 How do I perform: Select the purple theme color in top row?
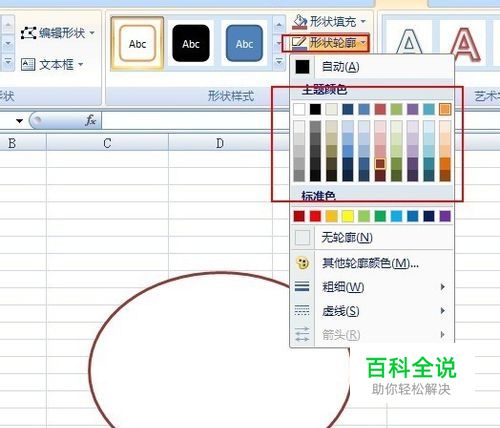tap(413, 109)
